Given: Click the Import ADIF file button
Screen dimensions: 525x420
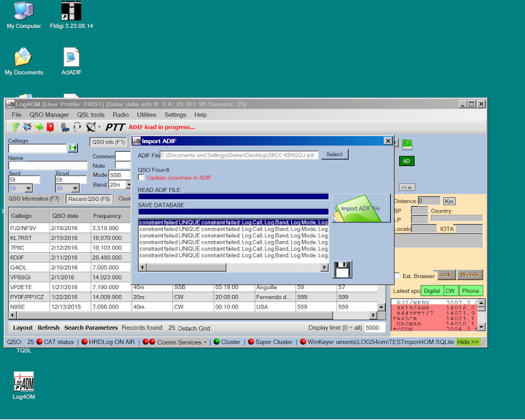Looking at the screenshot, I should coord(361,208).
